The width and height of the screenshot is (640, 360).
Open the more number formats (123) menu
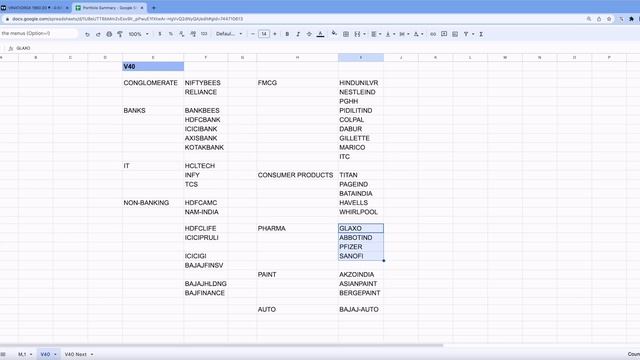[204, 34]
